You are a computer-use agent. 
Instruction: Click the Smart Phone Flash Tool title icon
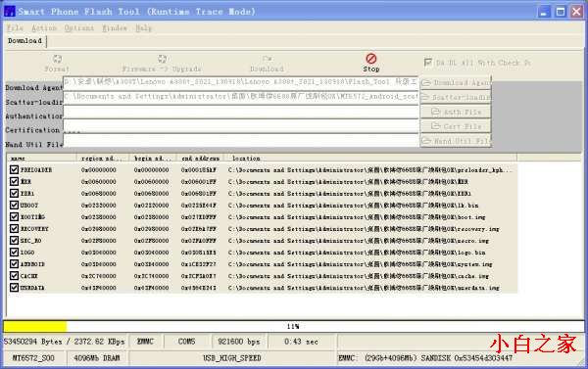10,11
